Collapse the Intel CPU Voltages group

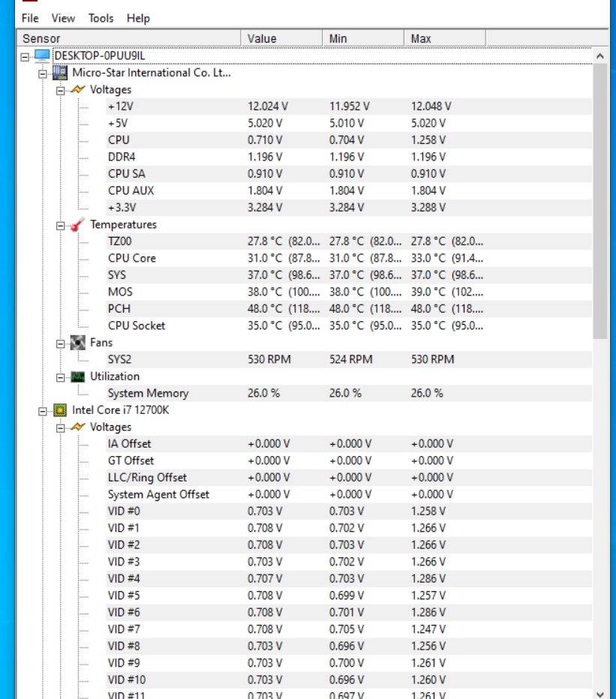(60, 428)
